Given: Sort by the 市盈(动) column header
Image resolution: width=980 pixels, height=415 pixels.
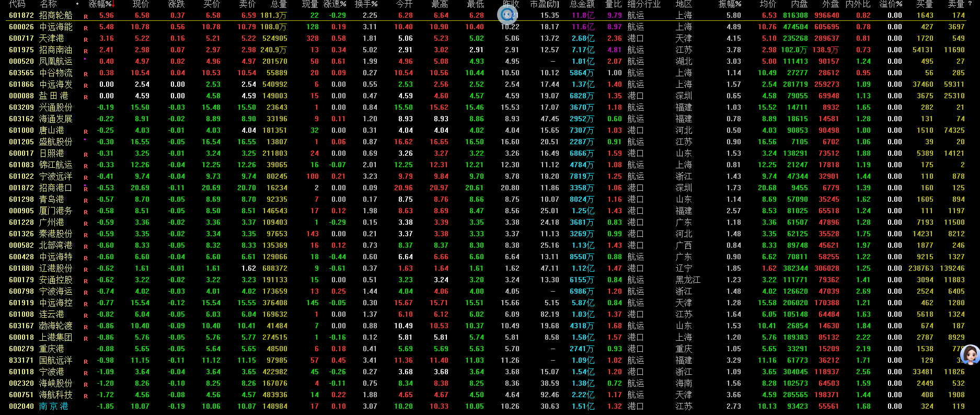Looking at the screenshot, I should [544, 4].
